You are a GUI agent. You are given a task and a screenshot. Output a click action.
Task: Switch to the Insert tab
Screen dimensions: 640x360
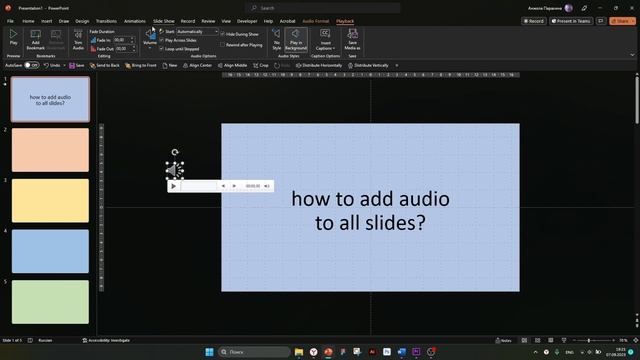(47, 21)
